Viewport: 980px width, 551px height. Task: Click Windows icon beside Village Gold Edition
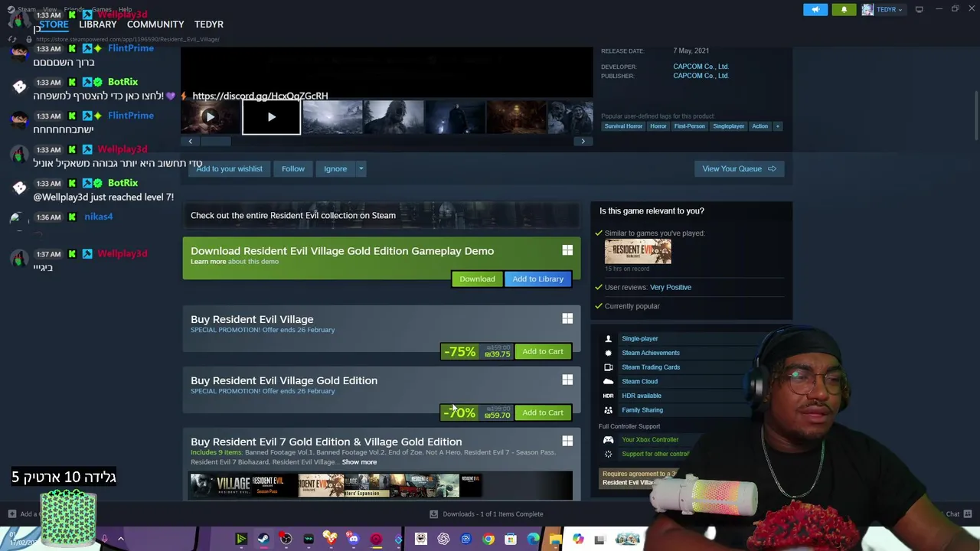567,380
